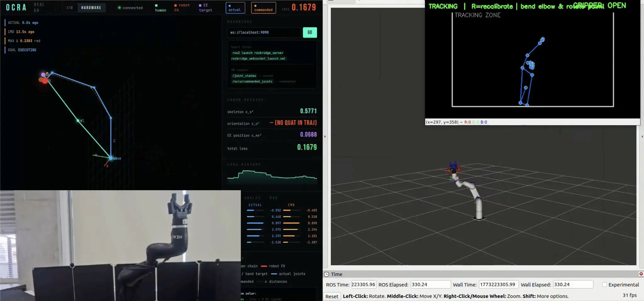Collapse the RViz right side panel arrow
The height and width of the screenshot is (301, 644).
[x=642, y=137]
